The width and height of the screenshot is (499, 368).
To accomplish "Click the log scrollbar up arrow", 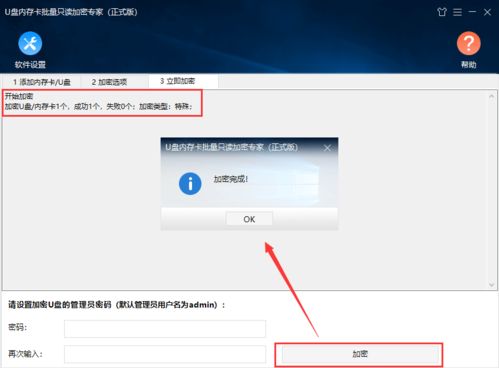I will [491, 96].
